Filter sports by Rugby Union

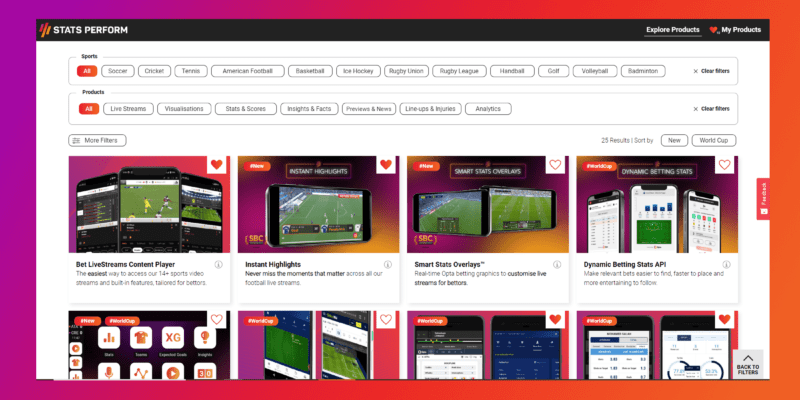[x=406, y=71]
